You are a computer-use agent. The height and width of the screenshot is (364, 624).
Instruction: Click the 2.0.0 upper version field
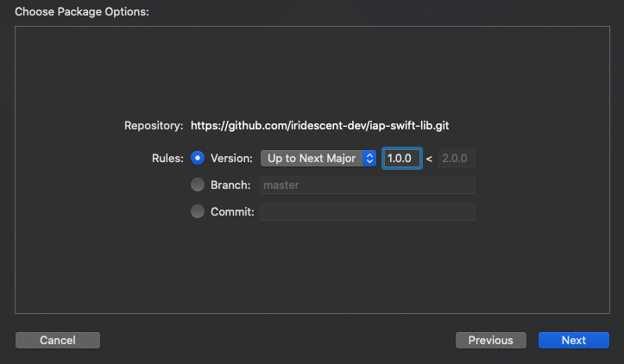(457, 159)
